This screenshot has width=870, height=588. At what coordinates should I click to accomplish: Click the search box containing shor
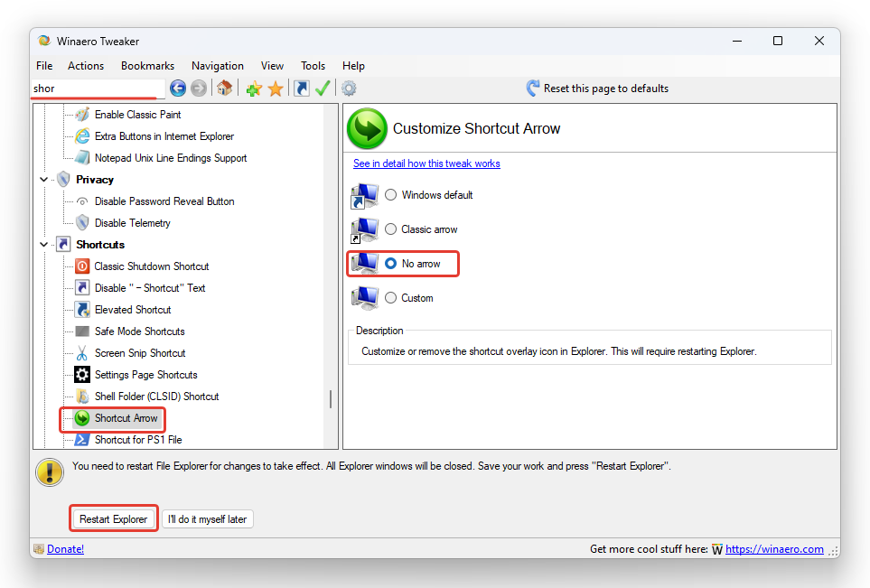(x=98, y=89)
